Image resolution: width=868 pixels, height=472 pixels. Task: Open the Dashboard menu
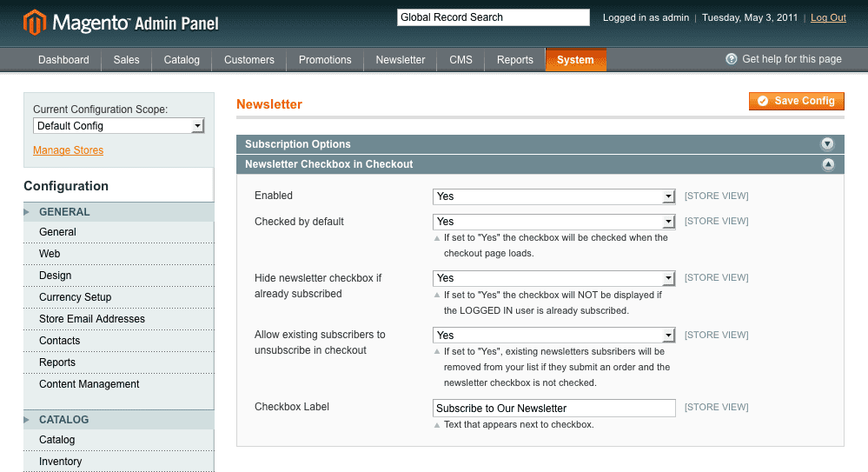coord(63,60)
